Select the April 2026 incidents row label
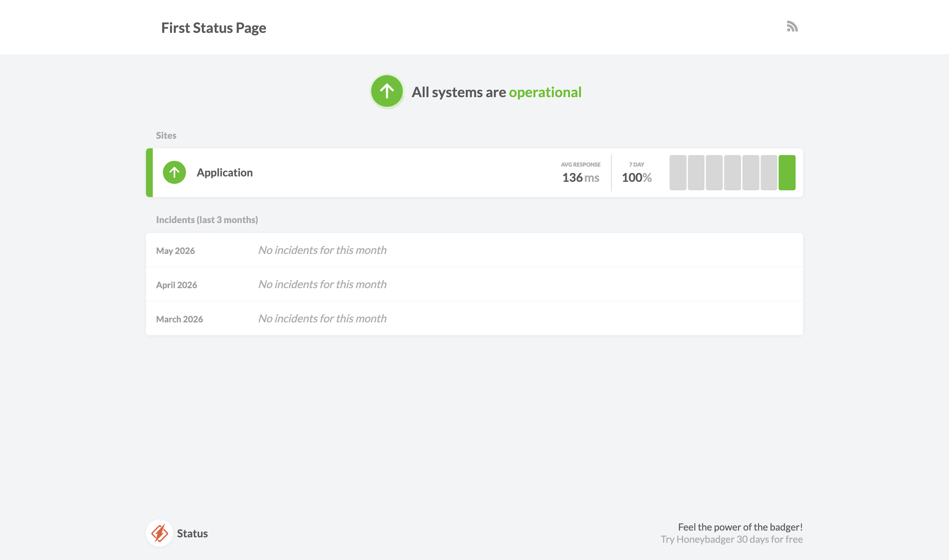The height and width of the screenshot is (560, 949). point(177,285)
